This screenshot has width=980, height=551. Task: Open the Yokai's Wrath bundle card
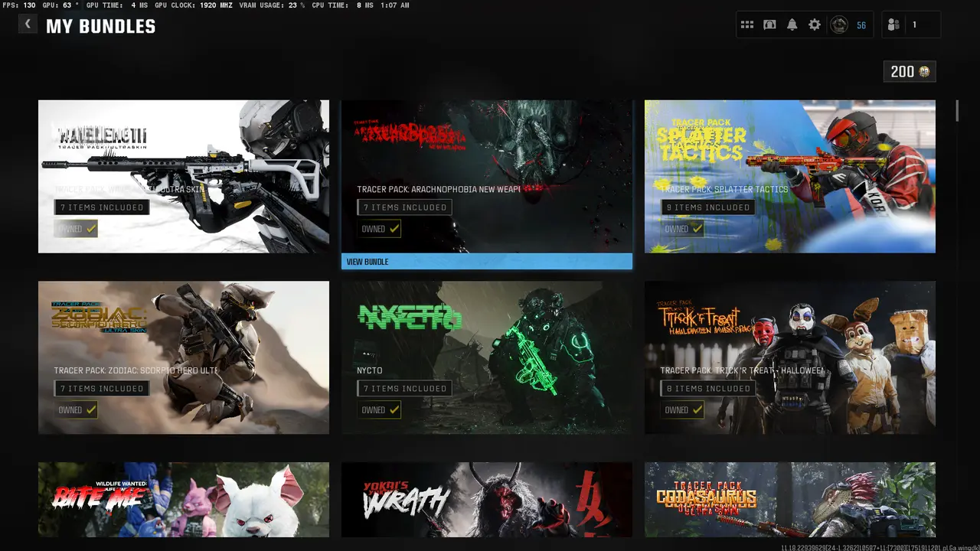(x=487, y=500)
